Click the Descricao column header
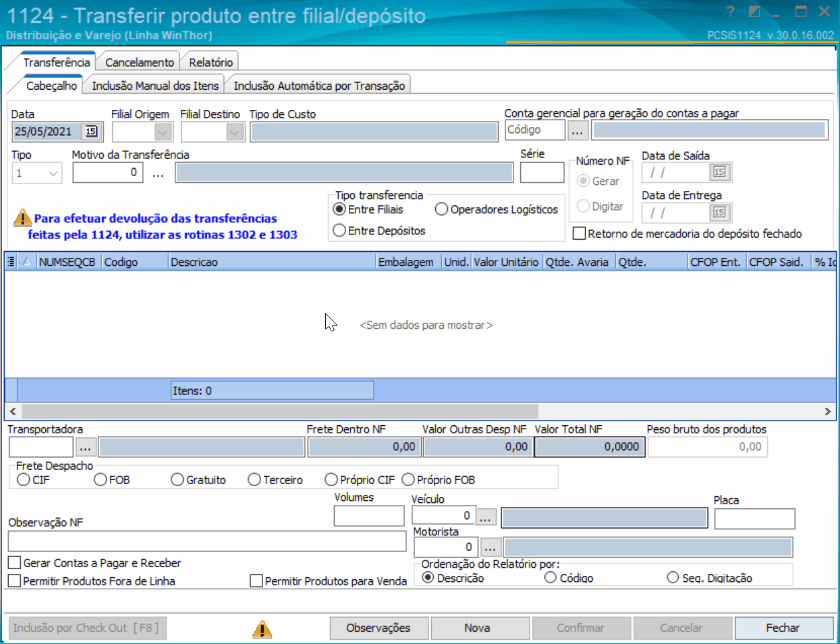840x644 pixels. click(x=272, y=262)
